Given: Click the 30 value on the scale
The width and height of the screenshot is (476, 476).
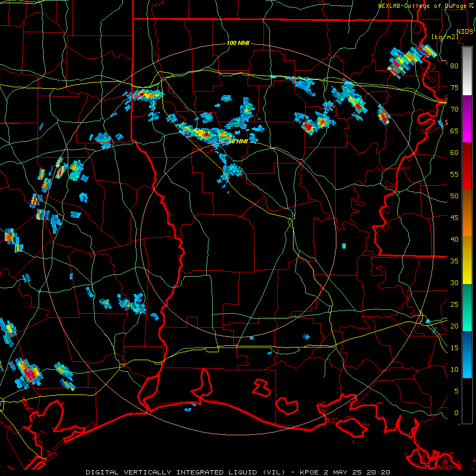Looking at the screenshot, I should click(454, 282).
